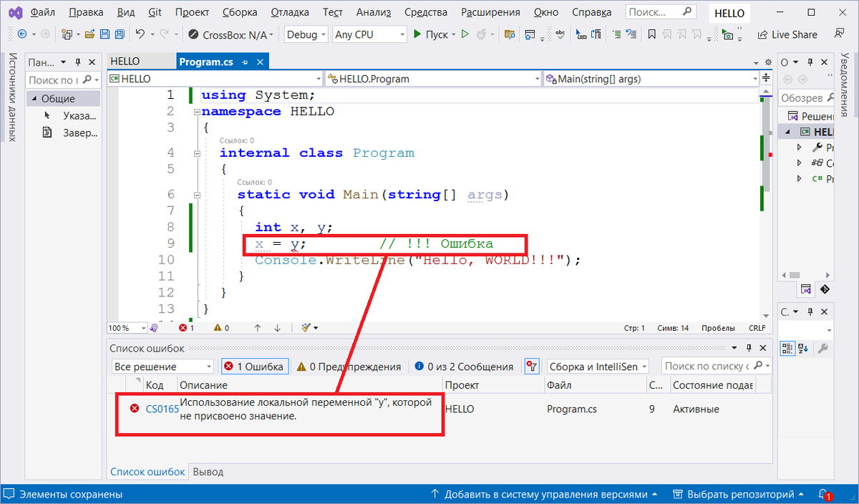Collapse the namespace HELLO code block
The width and height of the screenshot is (859, 504).
click(x=196, y=112)
